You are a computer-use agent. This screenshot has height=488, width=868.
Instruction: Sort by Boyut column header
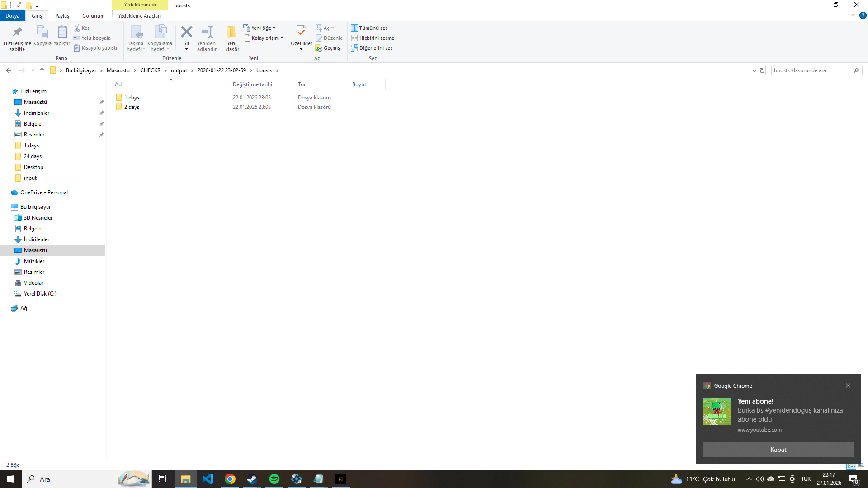coord(367,84)
